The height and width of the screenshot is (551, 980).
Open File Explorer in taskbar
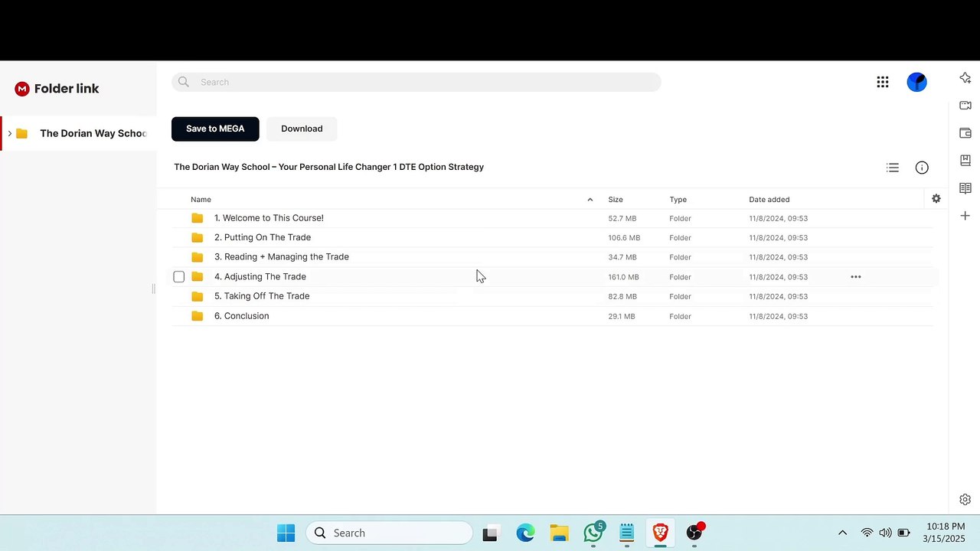(560, 533)
